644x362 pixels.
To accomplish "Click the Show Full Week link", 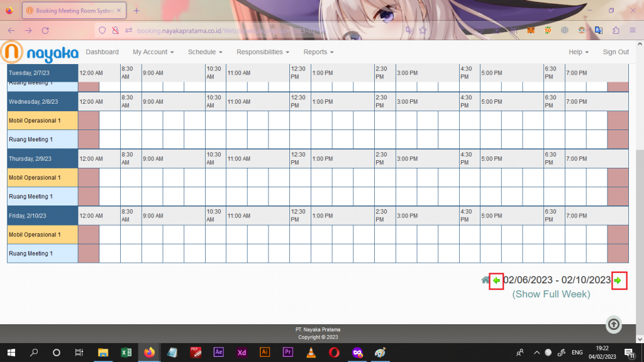I will click(551, 294).
